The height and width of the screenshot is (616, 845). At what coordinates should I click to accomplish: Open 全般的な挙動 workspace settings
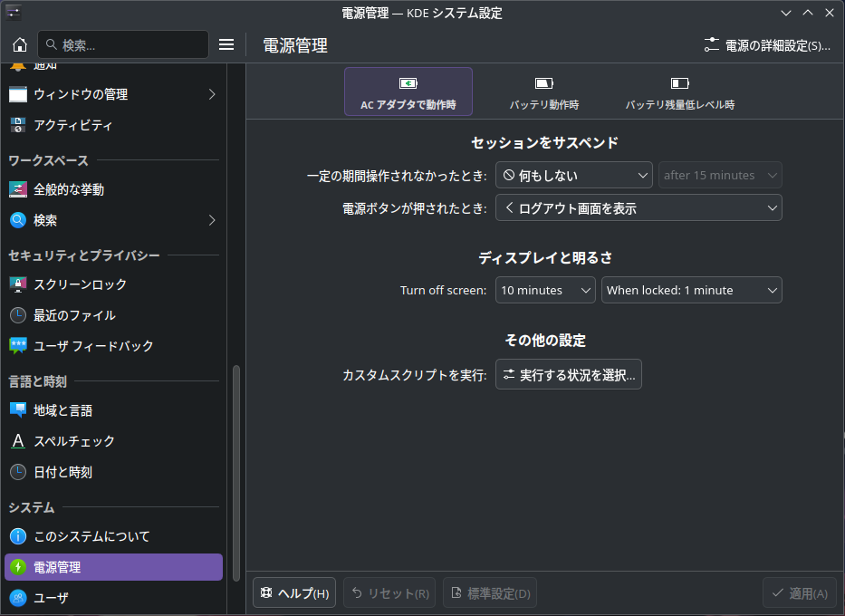tap(114, 189)
